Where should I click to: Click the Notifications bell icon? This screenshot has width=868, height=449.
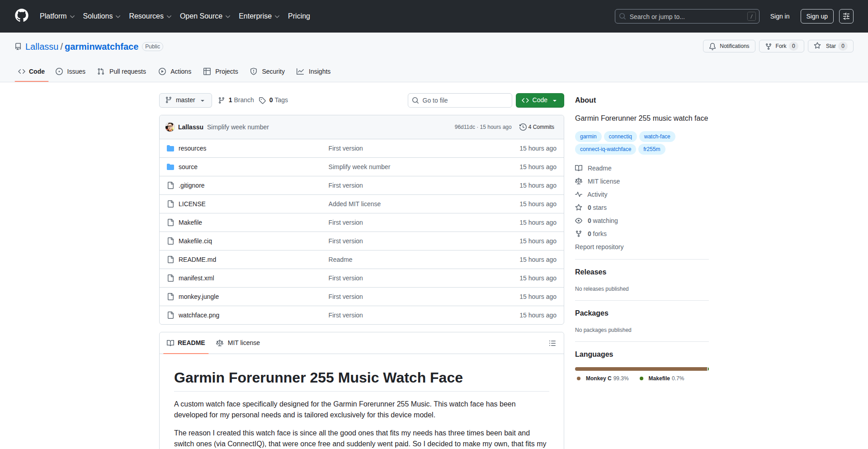pyautogui.click(x=712, y=46)
